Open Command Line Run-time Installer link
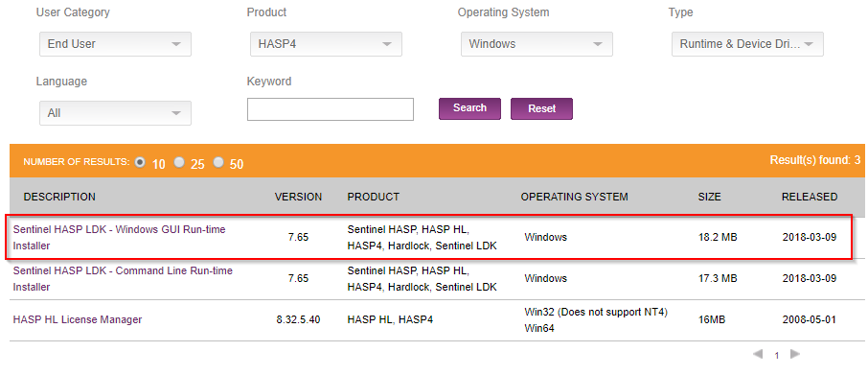This screenshot has height=375, width=868. pyautogui.click(x=123, y=279)
